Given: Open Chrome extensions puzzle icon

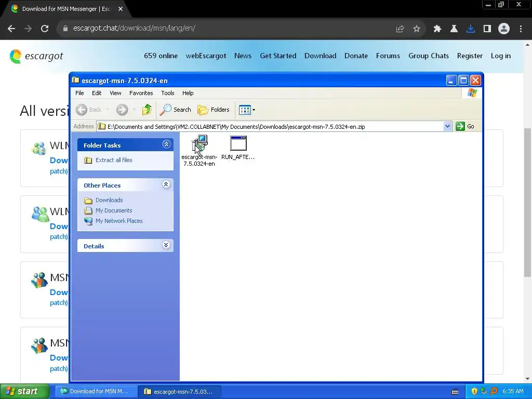Looking at the screenshot, I should 437,29.
